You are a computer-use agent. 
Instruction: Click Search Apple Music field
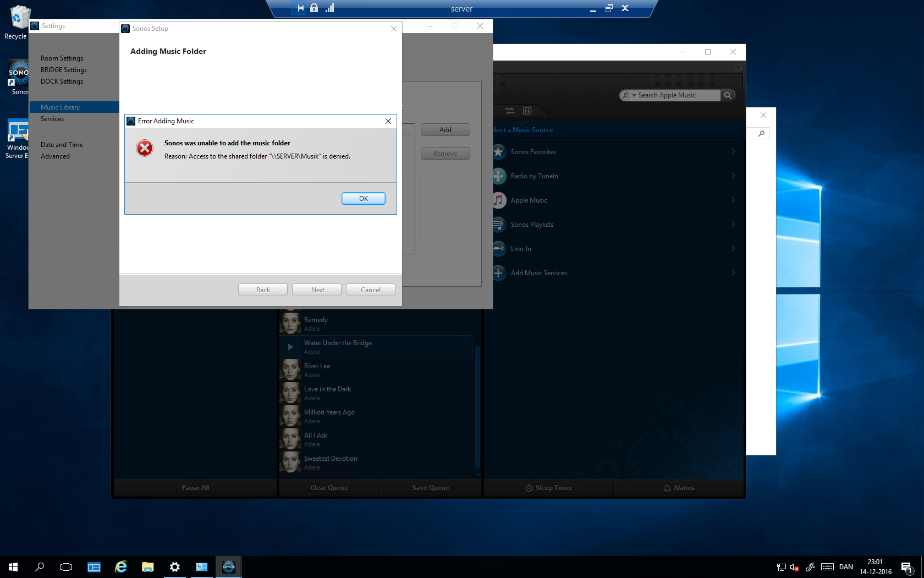(x=678, y=95)
